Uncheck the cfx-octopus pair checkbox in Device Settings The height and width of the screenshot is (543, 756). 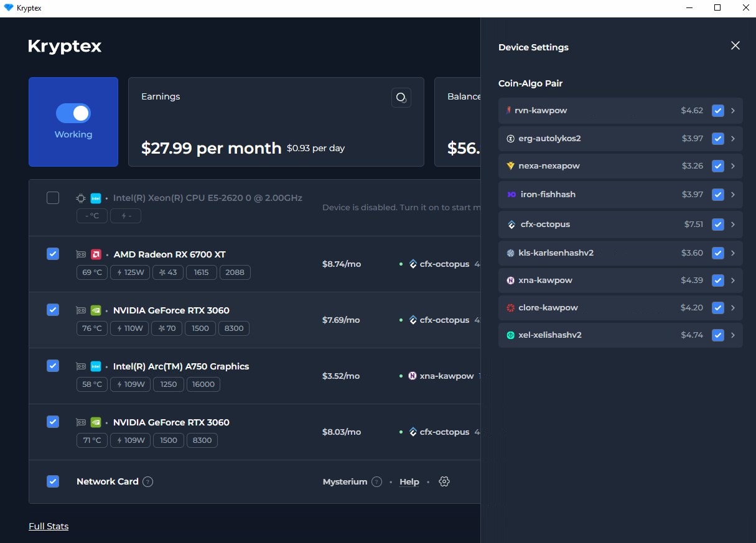click(718, 225)
